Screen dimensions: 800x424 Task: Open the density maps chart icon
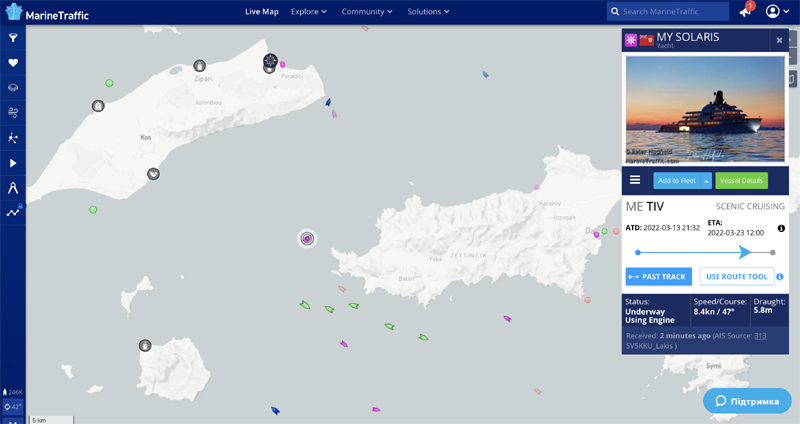click(13, 212)
